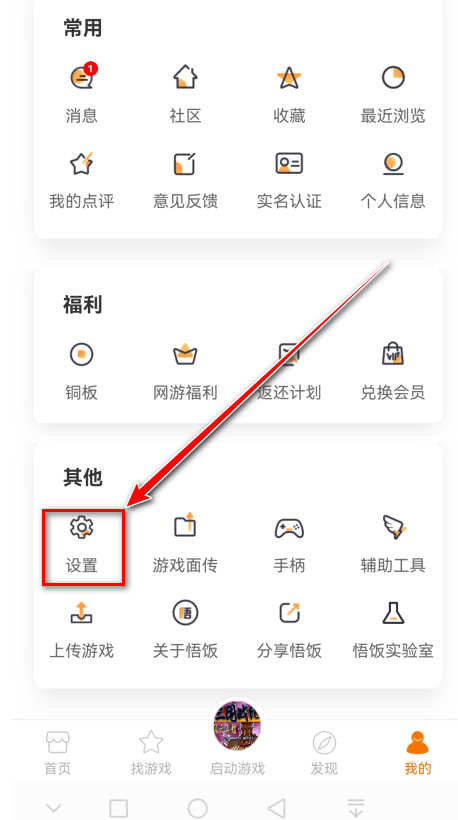Viewport: 458px width, 820px height.
Task: Open the 收藏 favorites star icon
Action: point(289,77)
